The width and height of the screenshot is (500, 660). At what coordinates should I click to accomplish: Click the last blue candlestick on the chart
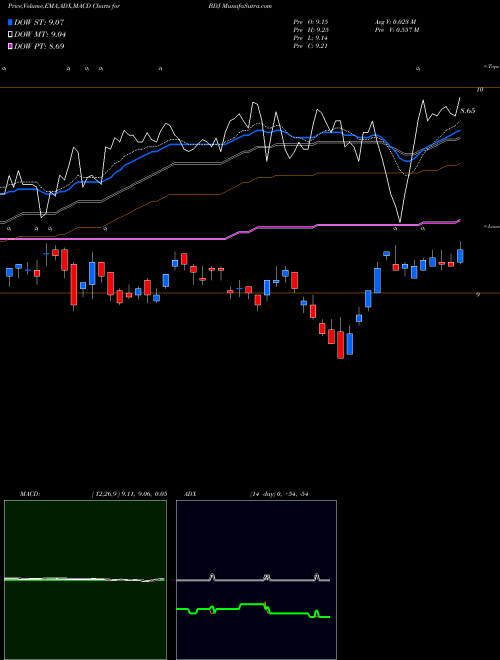click(x=460, y=256)
